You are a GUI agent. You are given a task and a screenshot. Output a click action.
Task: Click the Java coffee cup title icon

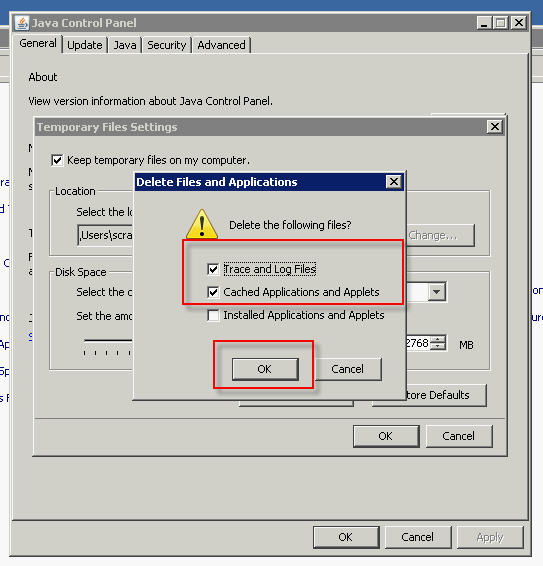[x=22, y=23]
